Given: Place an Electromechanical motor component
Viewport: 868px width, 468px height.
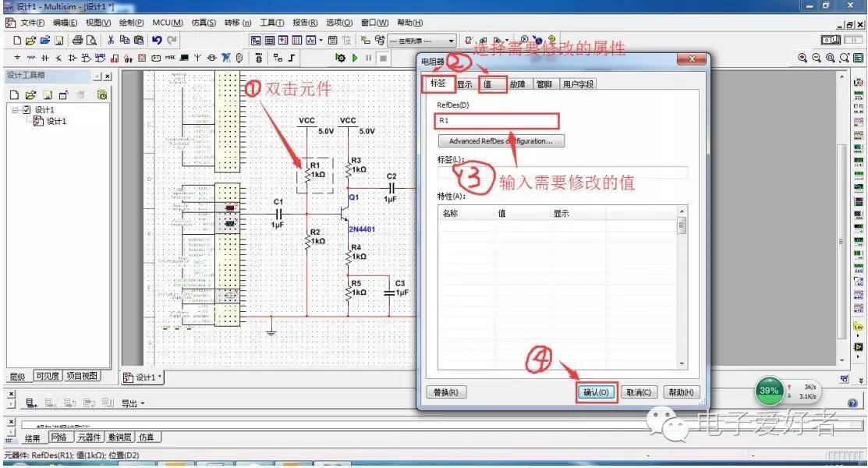Looking at the screenshot, I should pyautogui.click(x=211, y=58).
